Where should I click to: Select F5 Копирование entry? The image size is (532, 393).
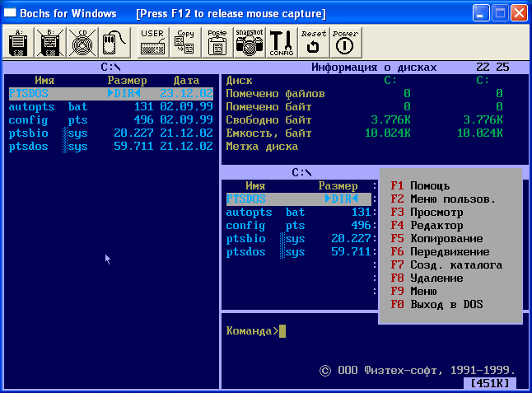click(x=436, y=239)
